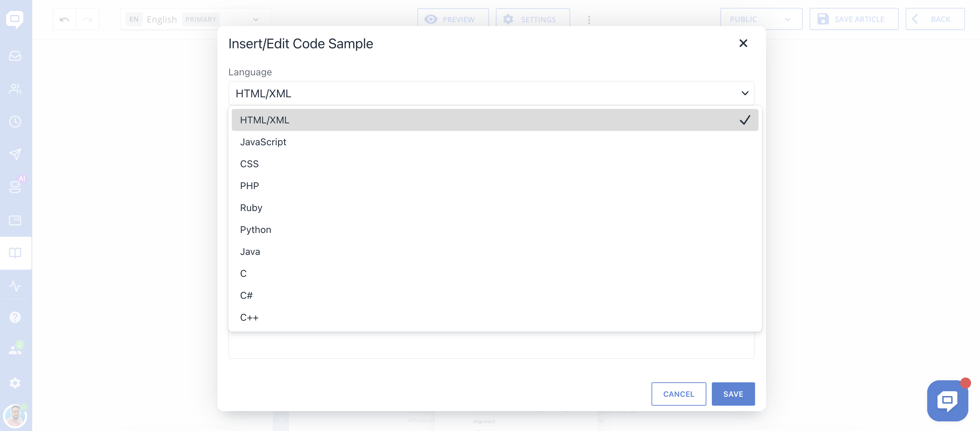Viewport: 980px width, 431px height.
Task: Pick C++ from the language options
Action: pos(249,318)
